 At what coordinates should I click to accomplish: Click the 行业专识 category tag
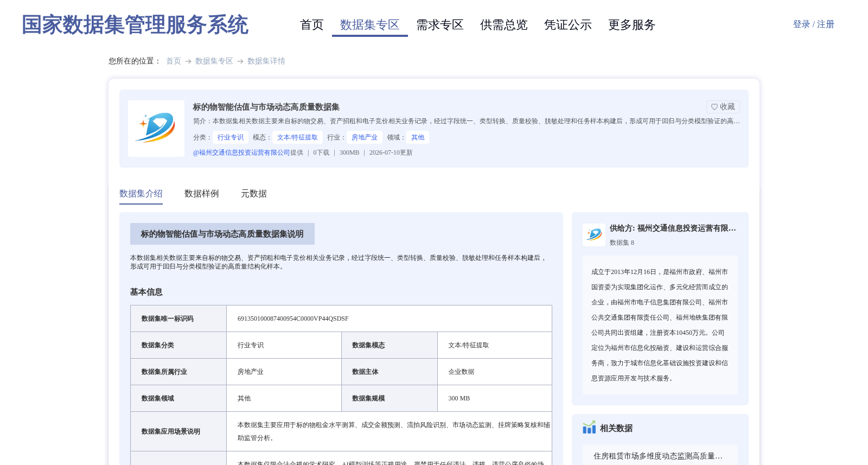(x=231, y=137)
